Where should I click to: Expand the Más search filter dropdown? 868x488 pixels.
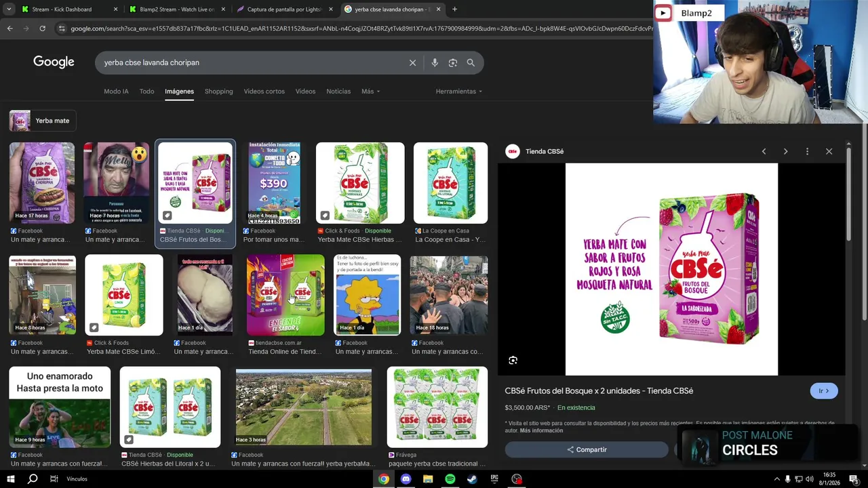[370, 91]
